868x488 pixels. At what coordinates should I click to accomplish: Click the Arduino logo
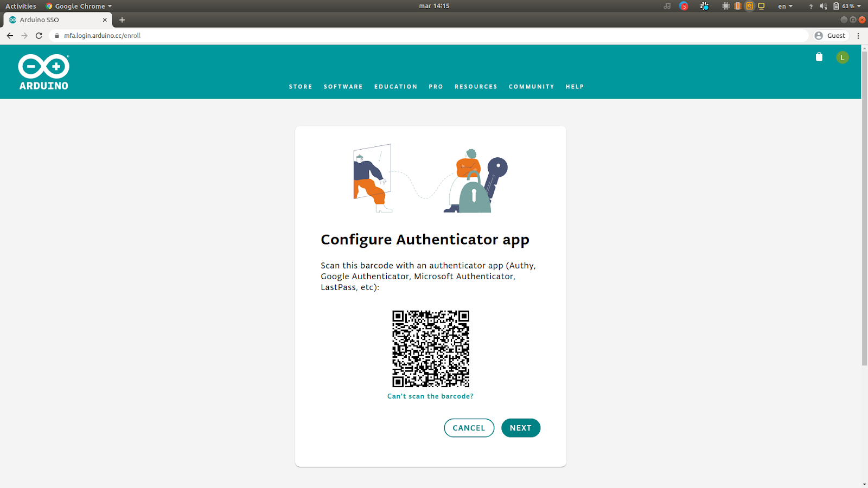43,72
